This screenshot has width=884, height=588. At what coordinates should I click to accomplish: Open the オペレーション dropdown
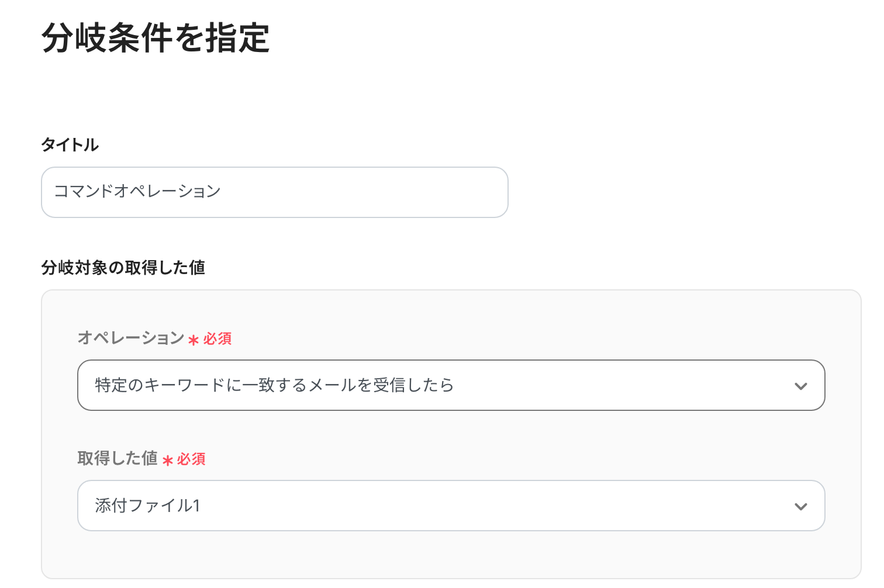[450, 385]
